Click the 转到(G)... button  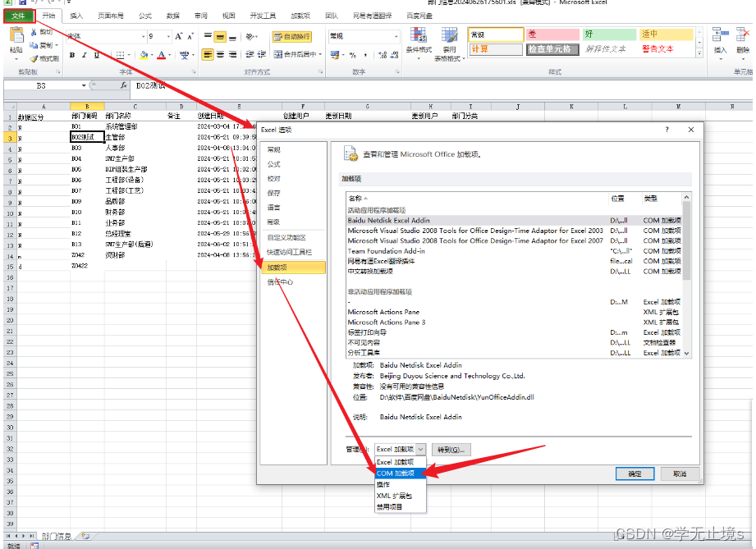[451, 450]
